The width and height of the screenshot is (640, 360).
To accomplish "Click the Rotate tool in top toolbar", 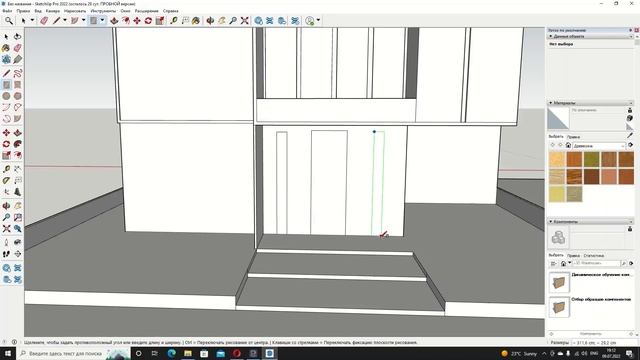I will 148,20.
